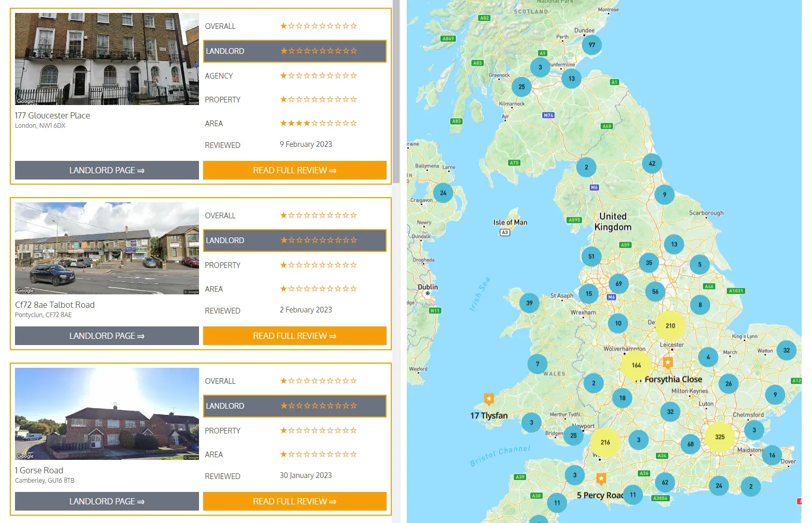Image resolution: width=812 pixels, height=523 pixels.
Task: Read full review for 177 Gloucester Place
Action: 295,170
